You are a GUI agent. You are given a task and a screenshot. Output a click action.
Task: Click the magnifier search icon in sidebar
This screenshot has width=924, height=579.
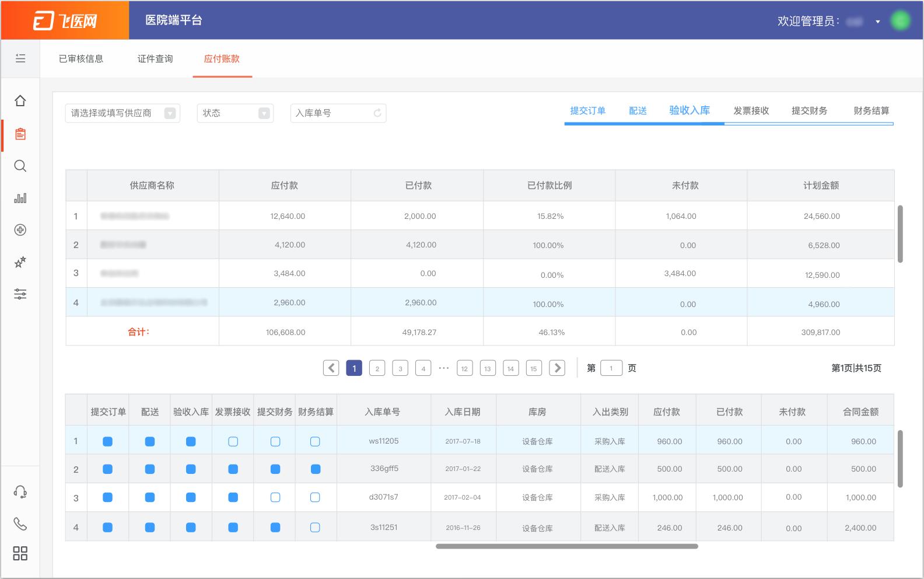click(20, 166)
